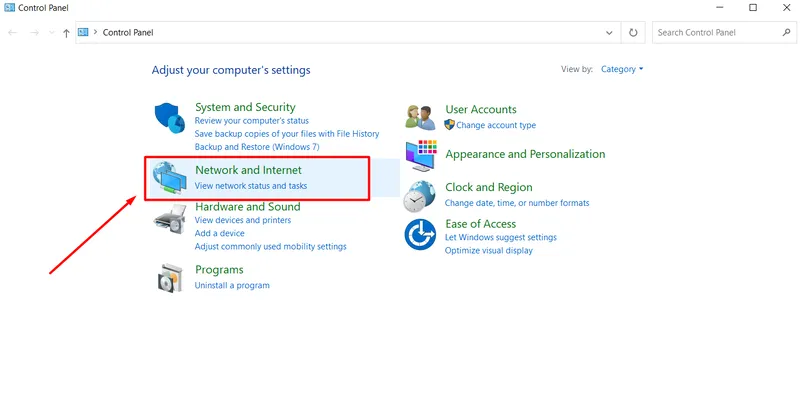Close the Control Panel window
800x417 pixels.
786,8
